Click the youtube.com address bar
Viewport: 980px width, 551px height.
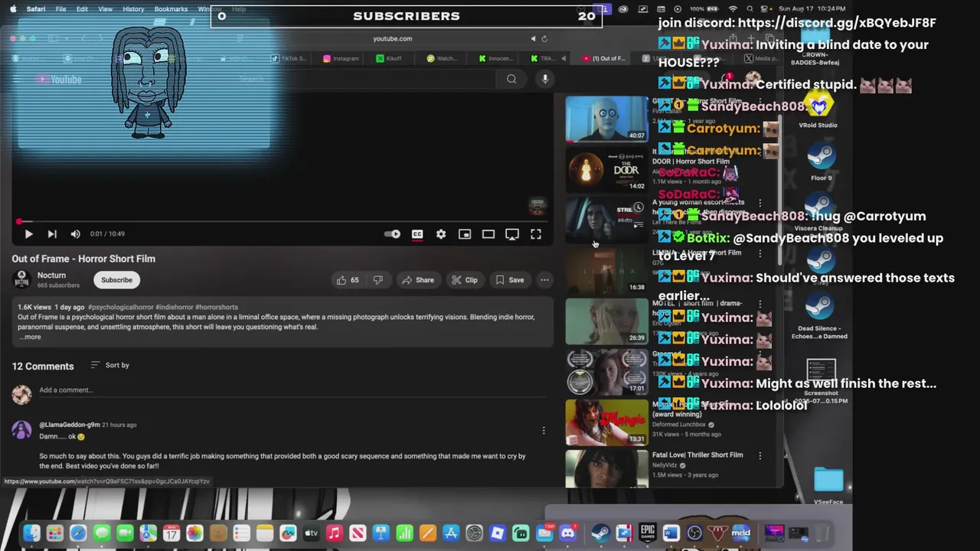pyautogui.click(x=392, y=39)
